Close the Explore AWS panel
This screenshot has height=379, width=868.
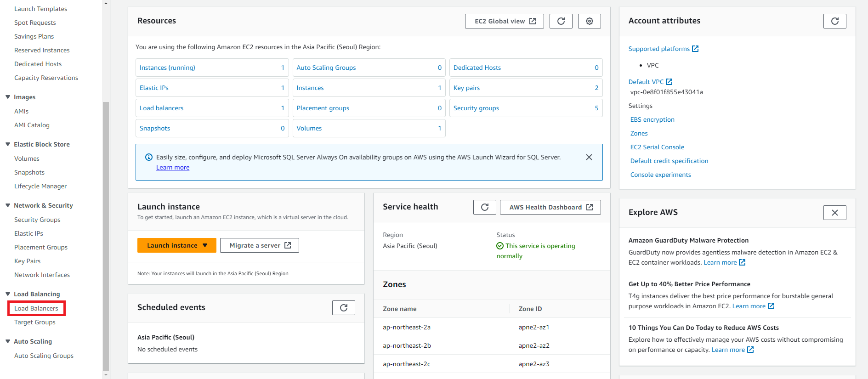pyautogui.click(x=835, y=213)
